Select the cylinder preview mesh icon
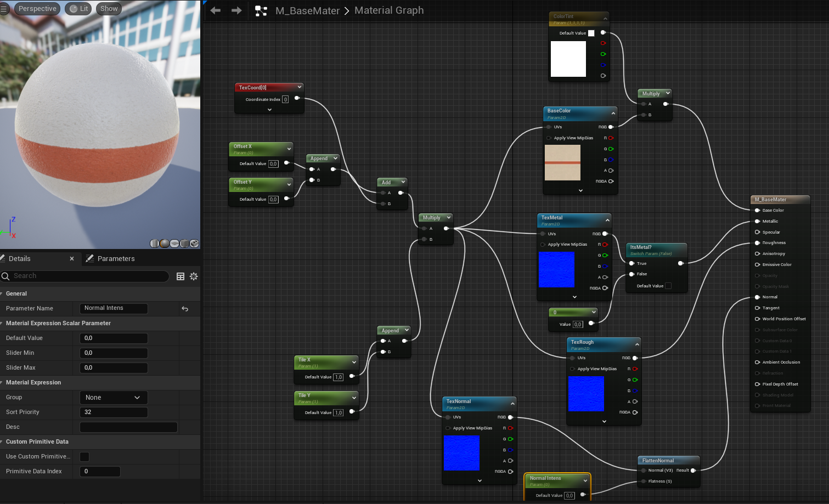The height and width of the screenshot is (504, 829). click(x=155, y=243)
